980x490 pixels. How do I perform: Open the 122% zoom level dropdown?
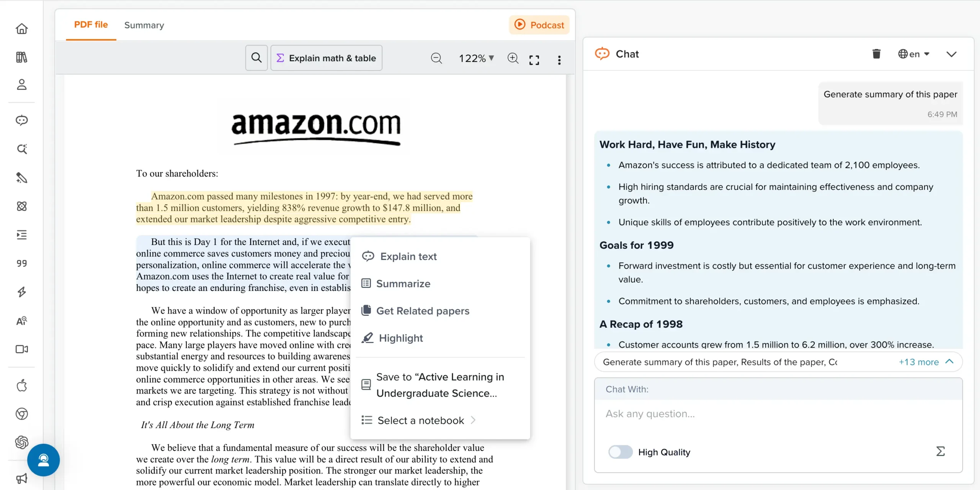477,58
